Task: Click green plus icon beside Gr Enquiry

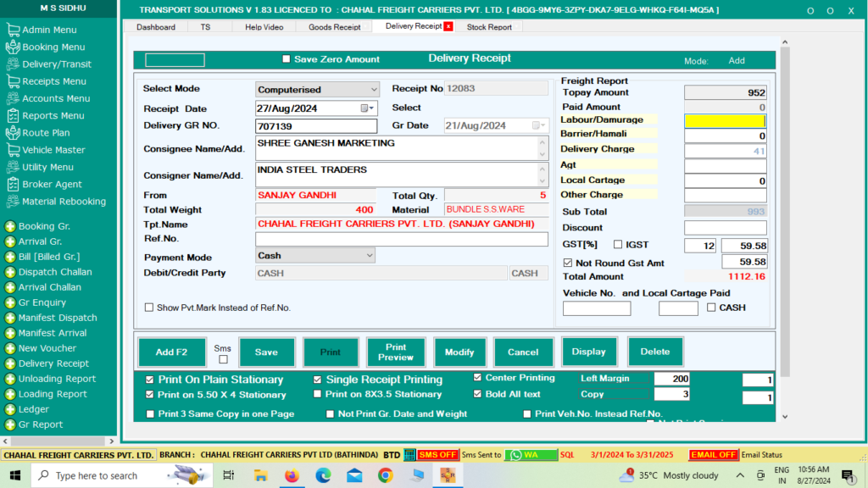Action: click(x=10, y=302)
